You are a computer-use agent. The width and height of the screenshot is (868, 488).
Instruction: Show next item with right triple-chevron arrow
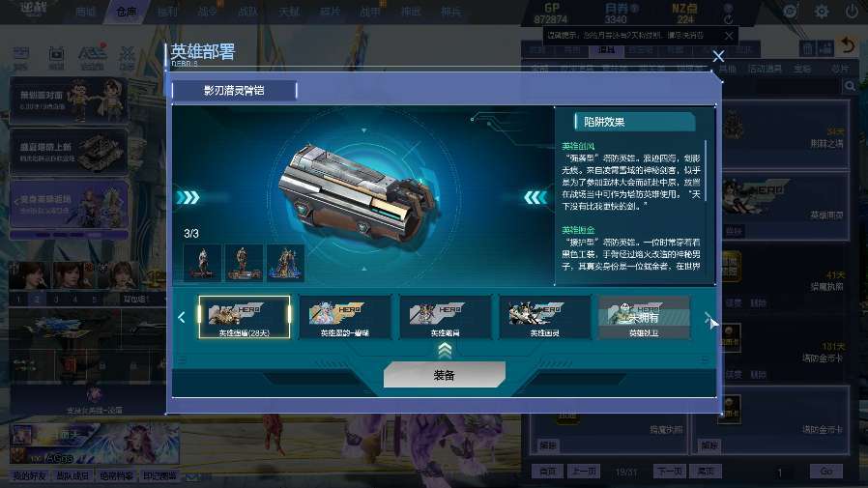point(535,197)
